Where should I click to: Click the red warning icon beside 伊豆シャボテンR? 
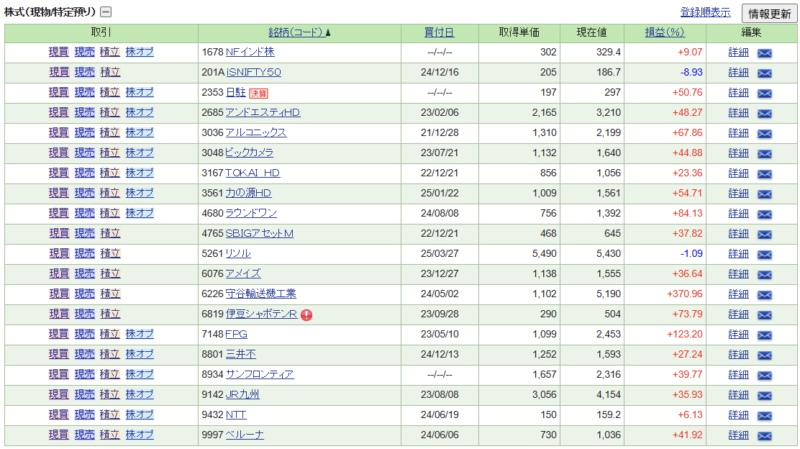point(306,315)
